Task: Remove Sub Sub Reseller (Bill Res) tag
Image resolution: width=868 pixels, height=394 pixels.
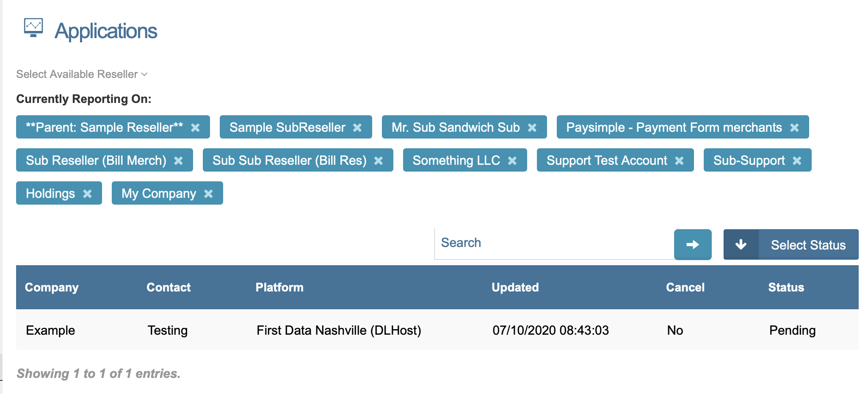Action: coord(379,161)
